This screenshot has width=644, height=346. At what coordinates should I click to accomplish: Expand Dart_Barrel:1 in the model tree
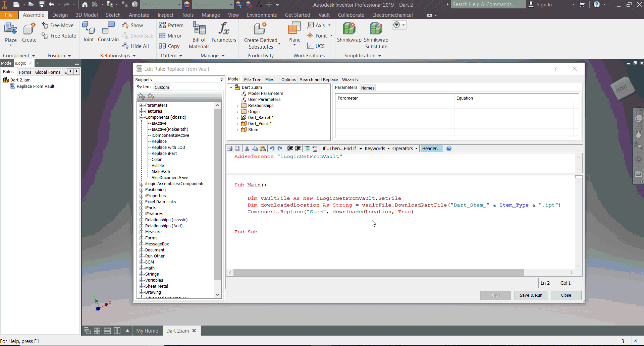click(x=237, y=118)
